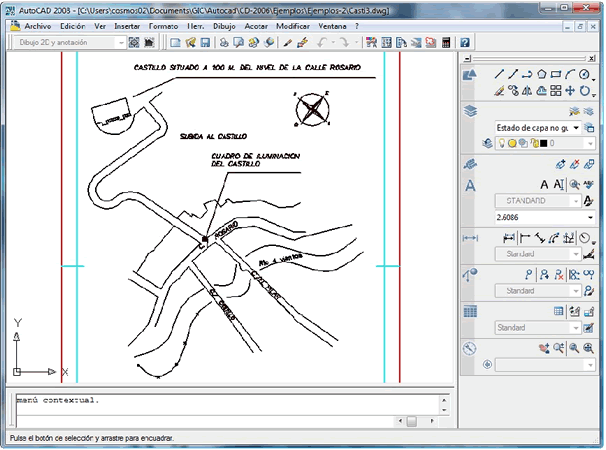Pick the Polygon drawing tool
Image resolution: width=606 pixels, height=450 pixels.
point(541,74)
